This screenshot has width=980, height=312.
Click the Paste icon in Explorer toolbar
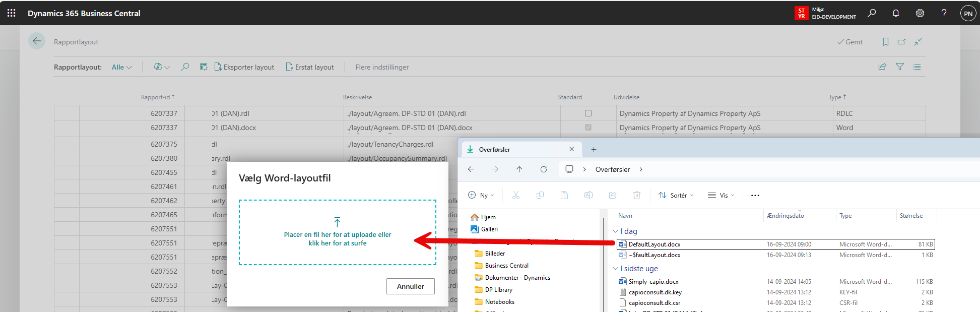click(564, 195)
